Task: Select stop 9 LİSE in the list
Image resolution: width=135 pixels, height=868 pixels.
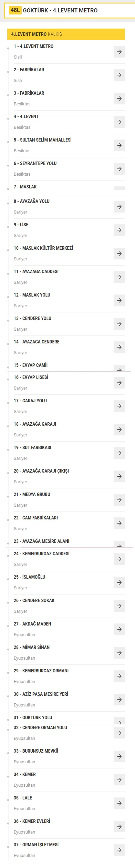Action: tap(66, 230)
